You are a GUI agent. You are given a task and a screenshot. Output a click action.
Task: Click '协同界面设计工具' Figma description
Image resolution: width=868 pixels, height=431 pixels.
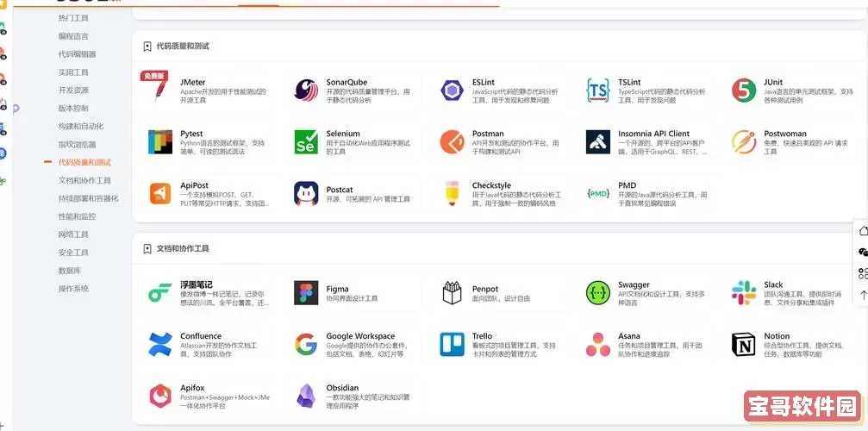[x=352, y=299]
